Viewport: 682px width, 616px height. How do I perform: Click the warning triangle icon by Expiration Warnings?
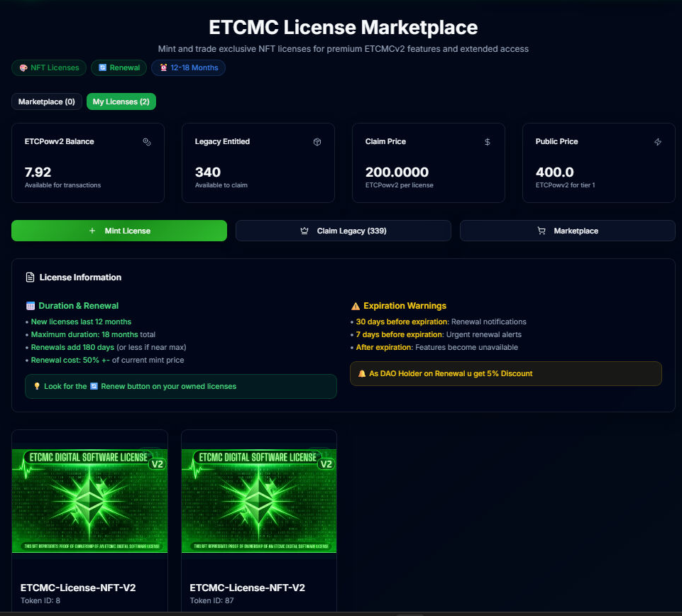(356, 306)
